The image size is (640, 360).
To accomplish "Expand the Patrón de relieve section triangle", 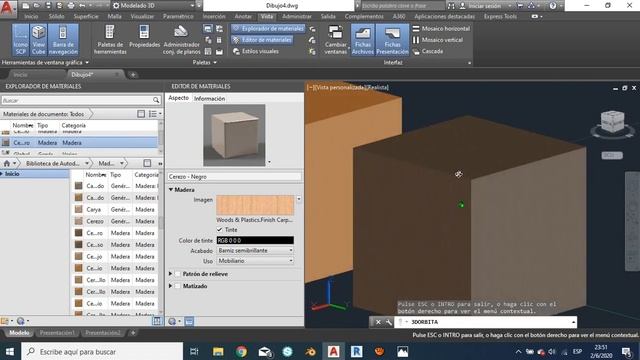I will click(x=171, y=274).
